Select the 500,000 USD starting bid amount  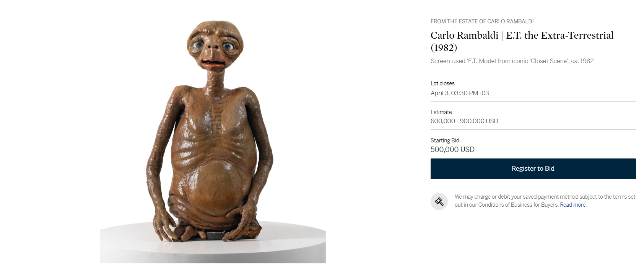click(x=452, y=149)
